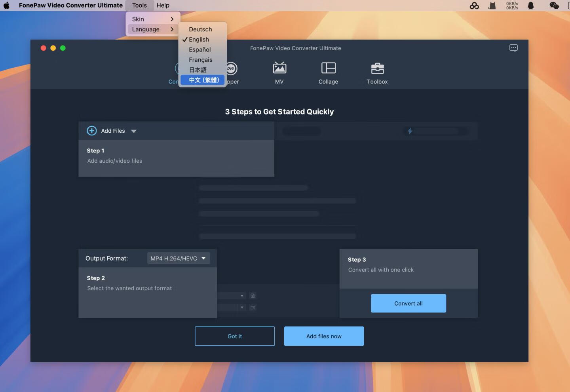Click the three-circles icon in menu bar
570x392 pixels.
(x=474, y=5)
